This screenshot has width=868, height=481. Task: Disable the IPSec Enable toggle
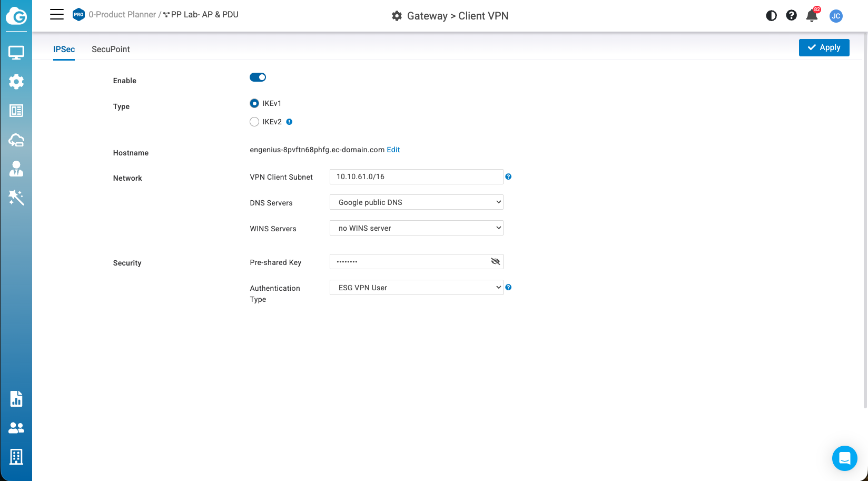[x=258, y=77]
